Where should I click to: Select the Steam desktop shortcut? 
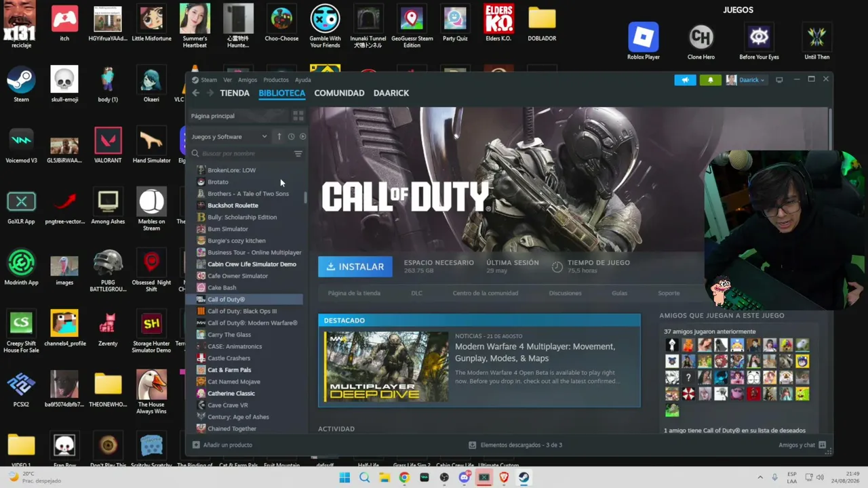coord(21,84)
